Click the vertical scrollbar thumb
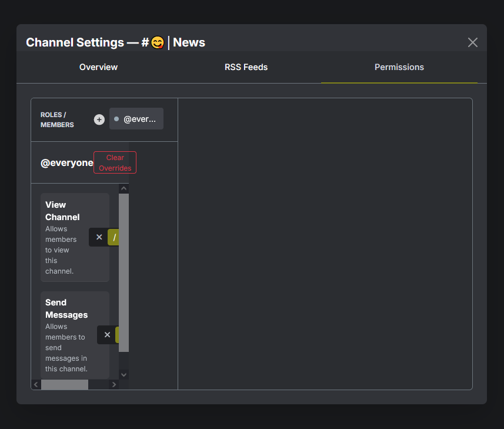The image size is (504, 429). point(124,271)
